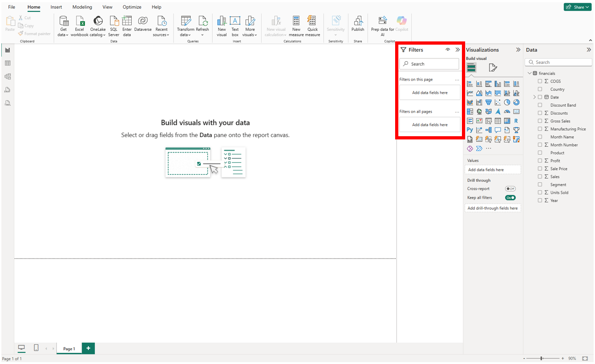The width and height of the screenshot is (595, 364).
Task: Click the Share button
Action: click(x=577, y=7)
